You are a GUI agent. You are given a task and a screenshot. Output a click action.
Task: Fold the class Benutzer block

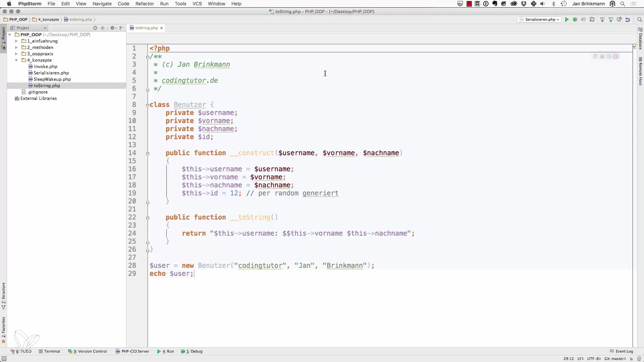tap(148, 105)
